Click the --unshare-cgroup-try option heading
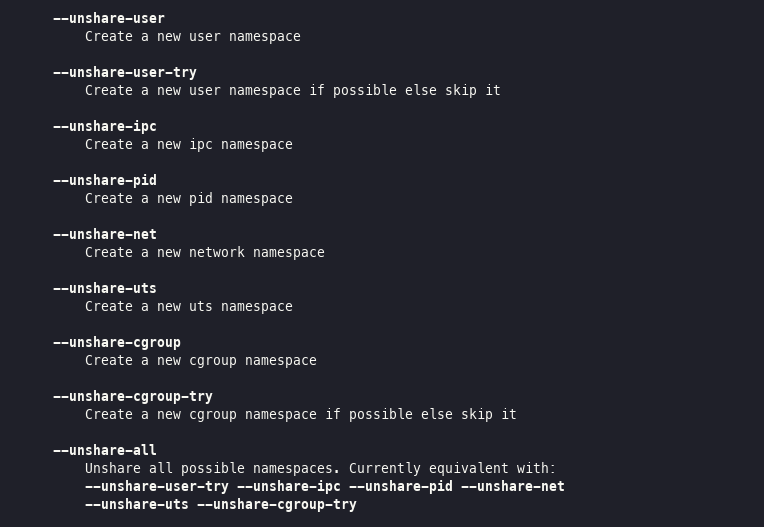Image resolution: width=764 pixels, height=527 pixels. pyautogui.click(x=133, y=397)
